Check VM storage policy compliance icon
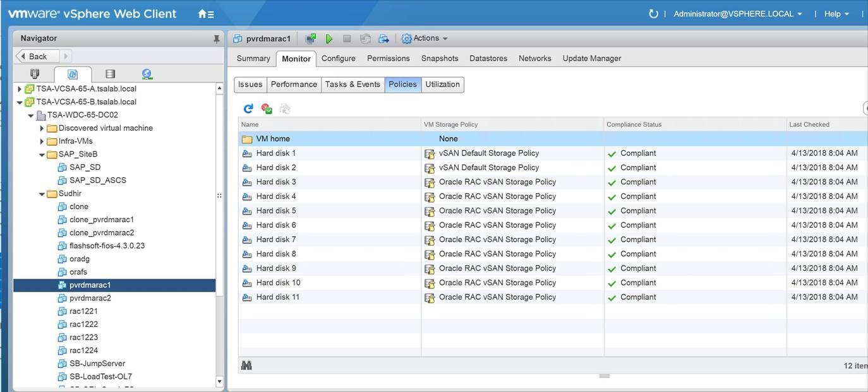868x392 pixels. tap(267, 109)
